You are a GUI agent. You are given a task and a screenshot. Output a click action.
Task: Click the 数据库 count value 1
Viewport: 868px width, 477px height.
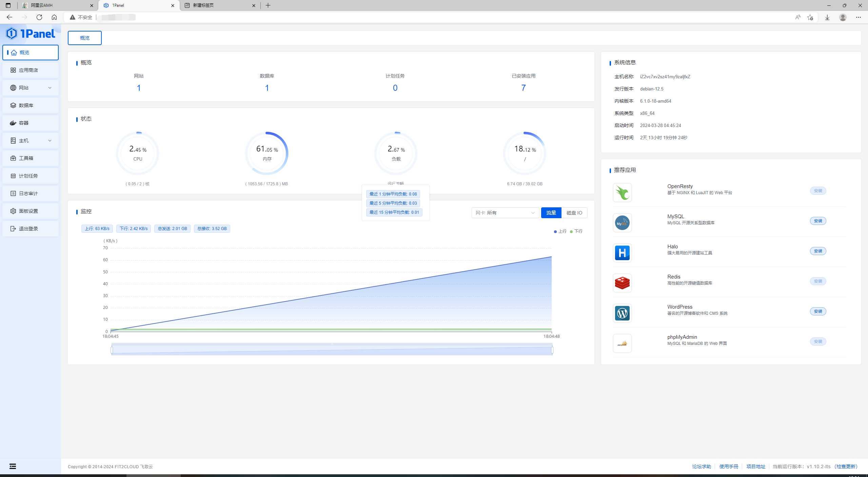267,88
